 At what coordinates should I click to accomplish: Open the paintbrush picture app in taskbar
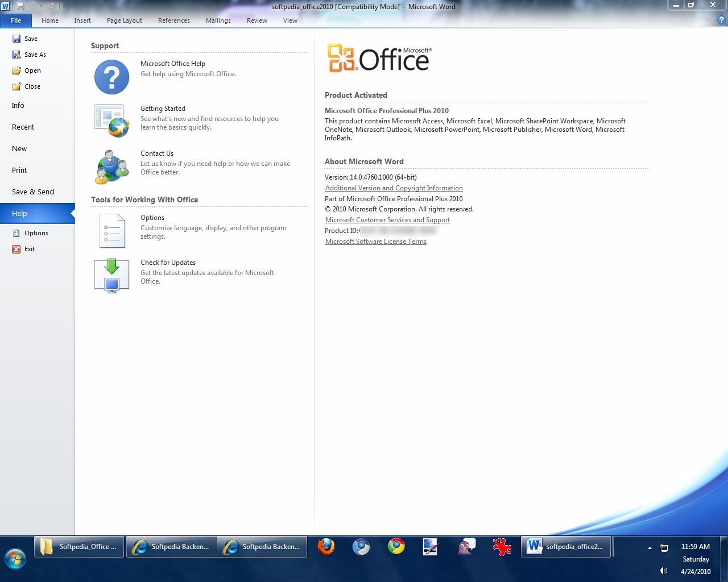coord(431,547)
